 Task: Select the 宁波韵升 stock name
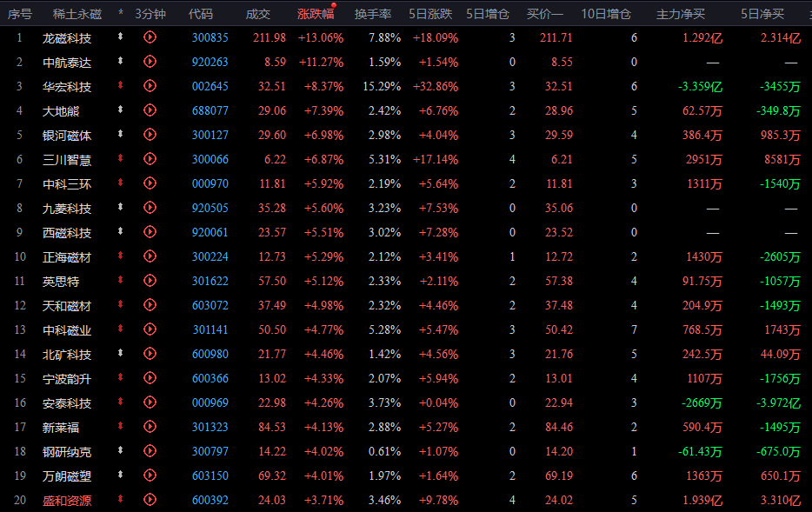tap(67, 379)
